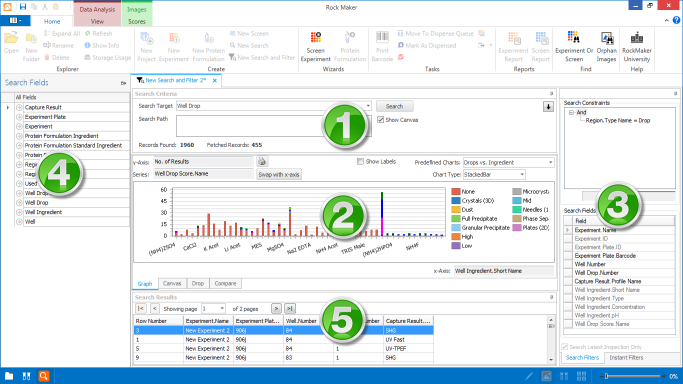Switch to the Home ribbon tab

coord(52,21)
